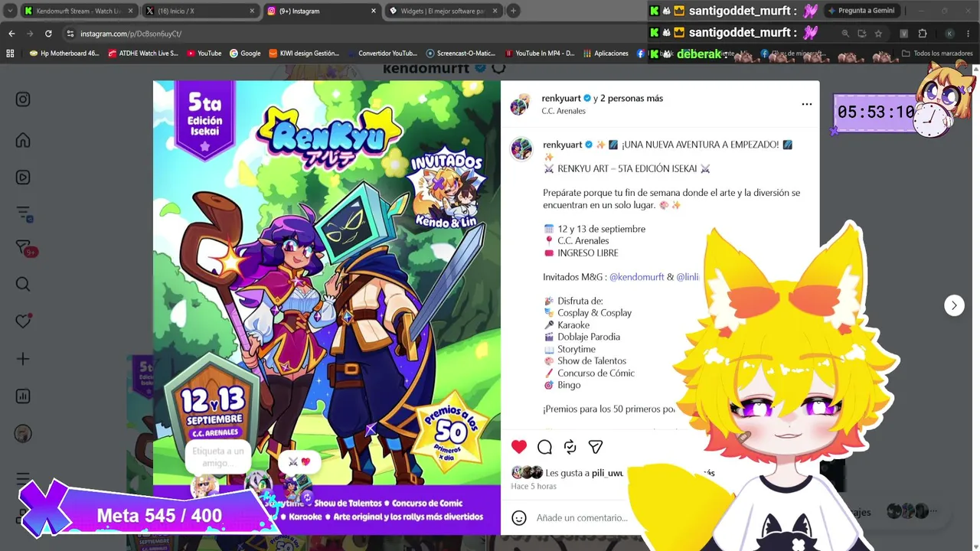Open the dashboard chart icon in sidebar
Viewport: 980px width, 551px height.
pos(23,396)
